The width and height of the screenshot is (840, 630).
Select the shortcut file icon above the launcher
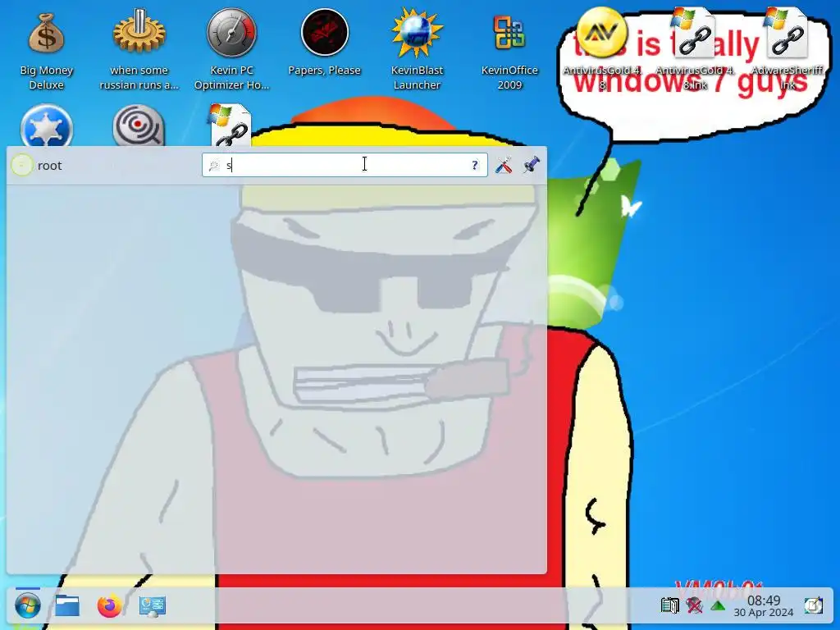231,126
